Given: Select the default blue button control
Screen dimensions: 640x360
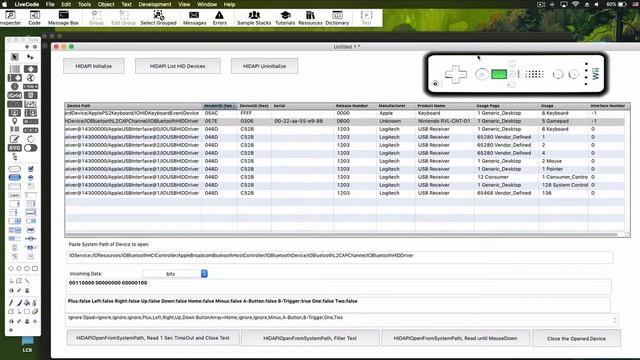Looking at the screenshot, I should click(x=15, y=178).
